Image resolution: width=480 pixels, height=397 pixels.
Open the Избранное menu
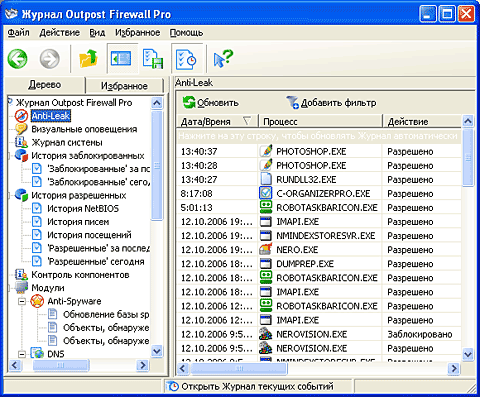137,33
